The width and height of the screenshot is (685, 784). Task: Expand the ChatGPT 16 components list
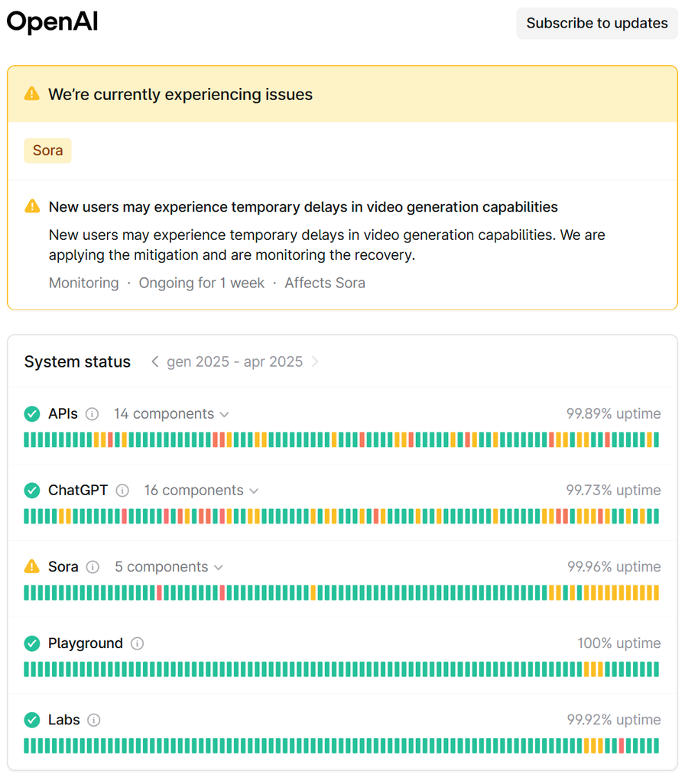[x=201, y=491]
